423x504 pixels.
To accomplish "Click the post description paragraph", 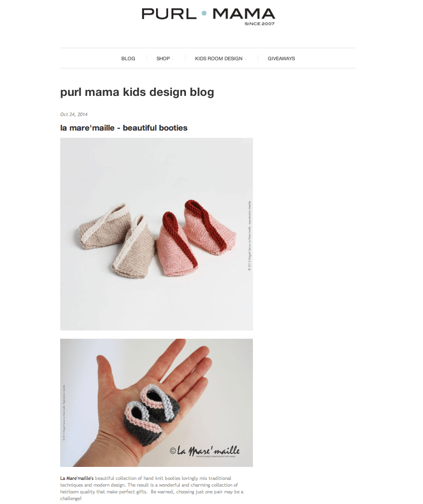I will (x=152, y=489).
